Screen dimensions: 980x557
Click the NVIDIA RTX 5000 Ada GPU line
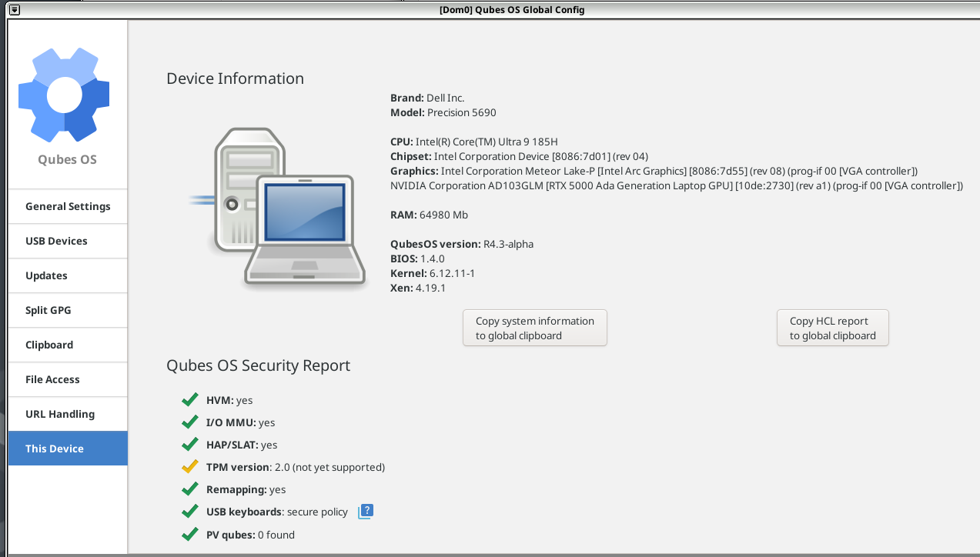pyautogui.click(x=677, y=185)
